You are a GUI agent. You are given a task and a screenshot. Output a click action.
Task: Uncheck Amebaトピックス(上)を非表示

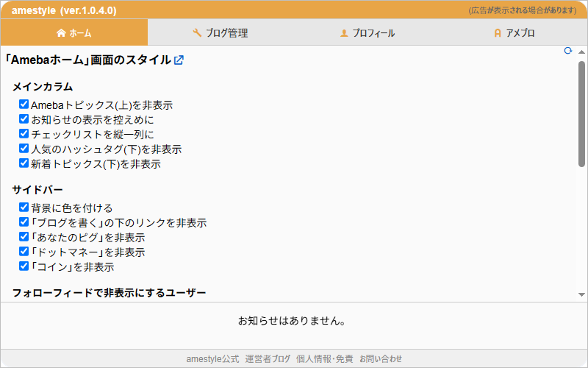point(24,105)
